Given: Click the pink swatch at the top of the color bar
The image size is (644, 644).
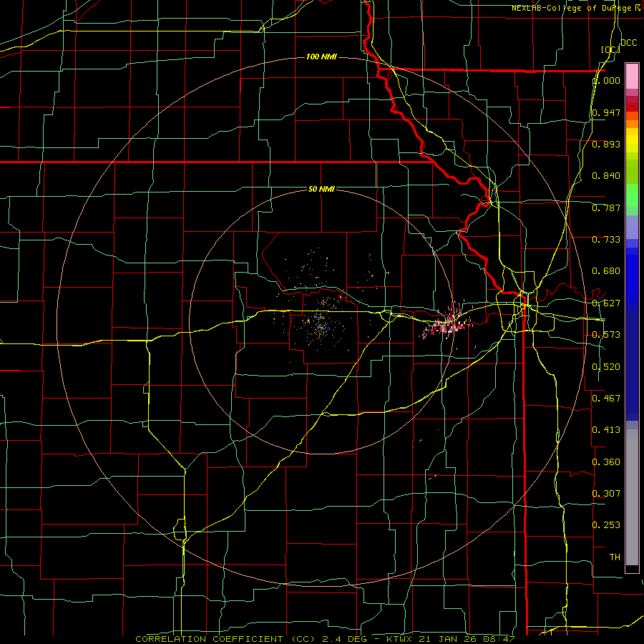Looking at the screenshot, I should 632,76.
